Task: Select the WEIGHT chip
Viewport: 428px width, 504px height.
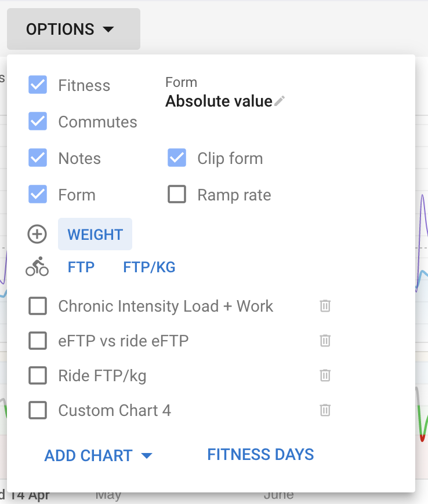Action: pyautogui.click(x=95, y=234)
